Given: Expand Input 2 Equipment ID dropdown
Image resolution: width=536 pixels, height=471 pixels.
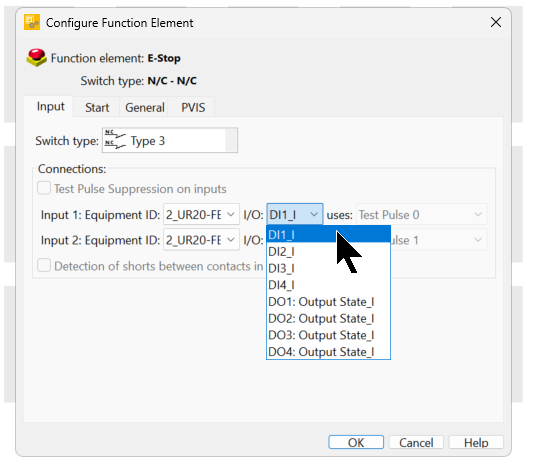Looking at the screenshot, I should (x=201, y=240).
